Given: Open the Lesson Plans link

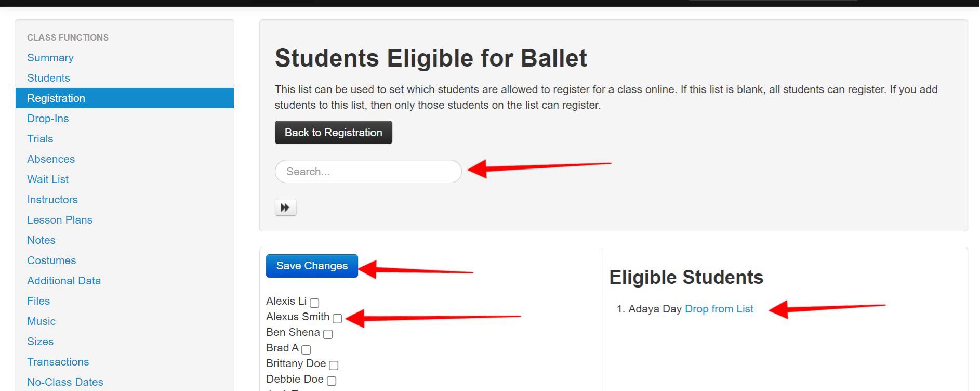Looking at the screenshot, I should 60,220.
